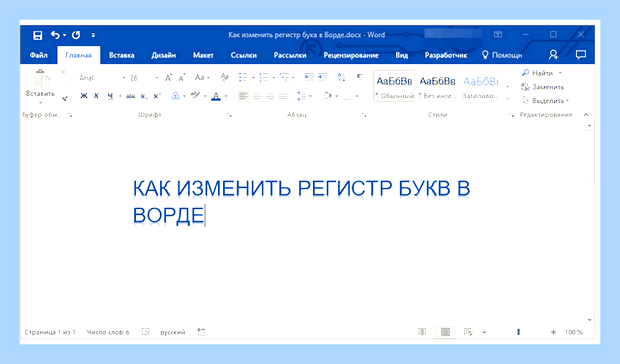This screenshot has height=364, width=620.
Task: Cut selection with the scissors icon
Action: [63, 72]
